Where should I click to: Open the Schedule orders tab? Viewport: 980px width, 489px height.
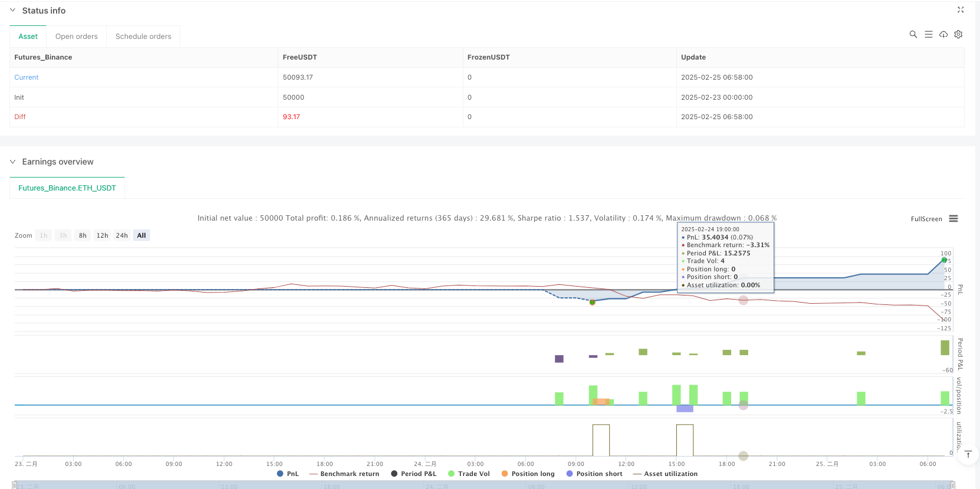(x=143, y=37)
